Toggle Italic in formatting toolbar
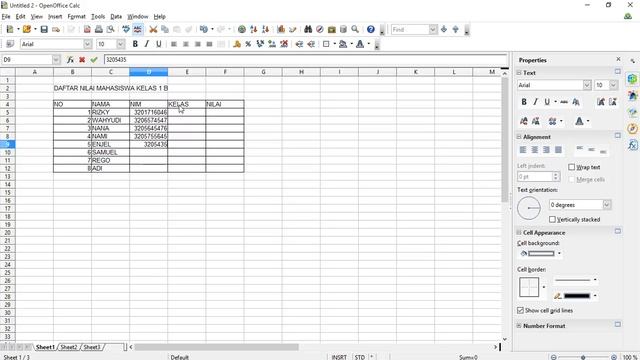Image resolution: width=640 pixels, height=360 pixels. tap(147, 44)
